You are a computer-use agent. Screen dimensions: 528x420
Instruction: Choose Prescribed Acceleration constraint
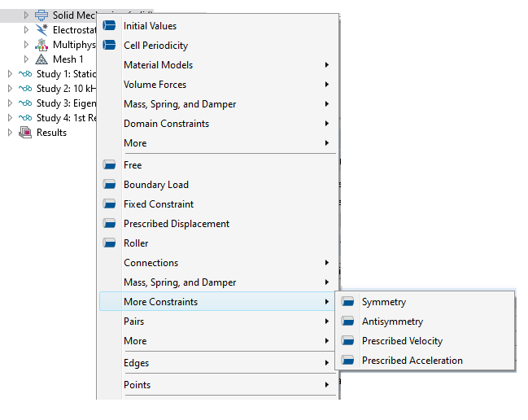tap(412, 361)
